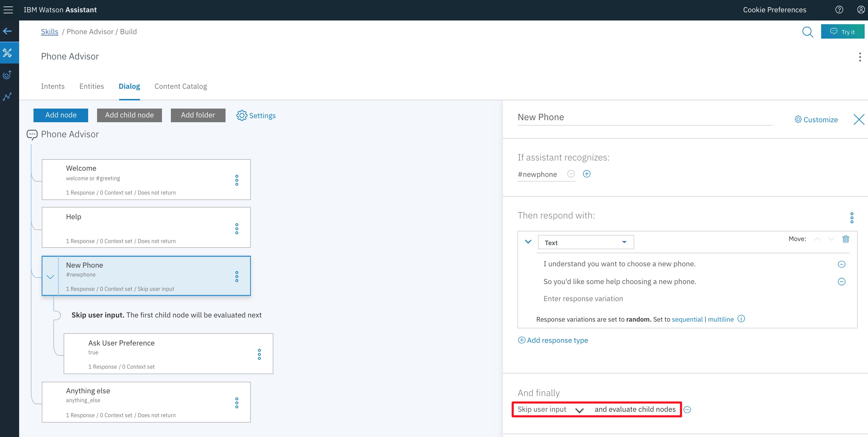Collapse the Text response section chevron
The width and height of the screenshot is (868, 437).
(x=528, y=242)
